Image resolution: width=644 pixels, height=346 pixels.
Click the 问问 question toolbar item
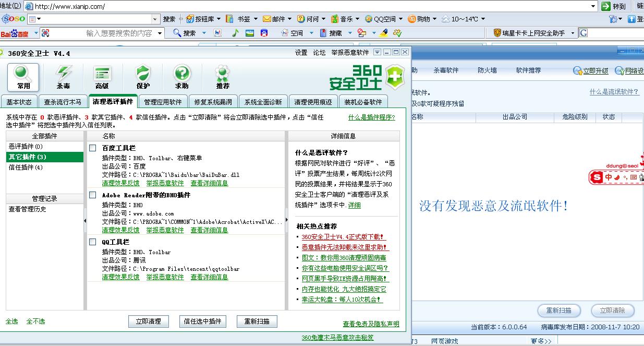pyautogui.click(x=308, y=19)
